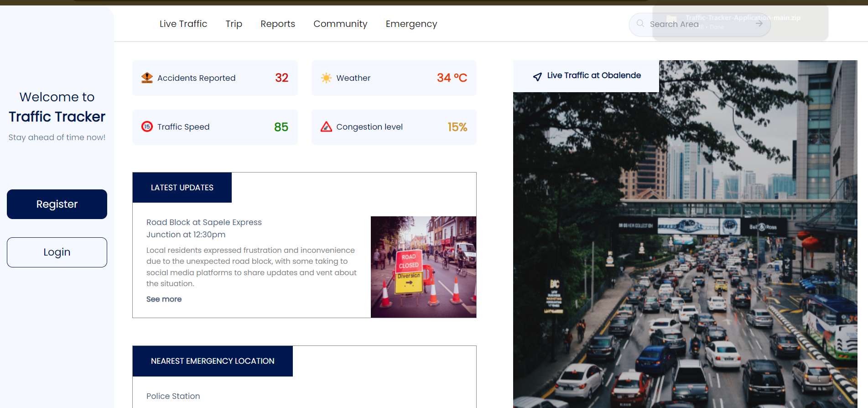Open the See more link
868x408 pixels.
coord(164,299)
